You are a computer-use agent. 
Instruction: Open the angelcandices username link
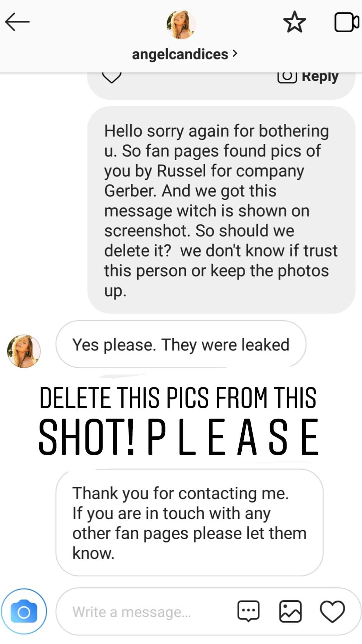tap(180, 54)
